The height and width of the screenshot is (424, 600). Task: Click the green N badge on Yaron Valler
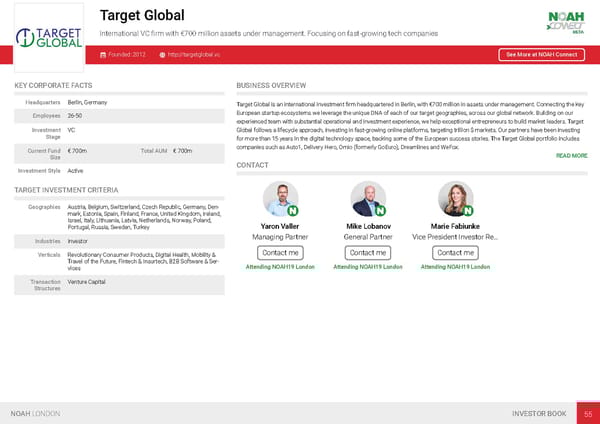coord(293,211)
